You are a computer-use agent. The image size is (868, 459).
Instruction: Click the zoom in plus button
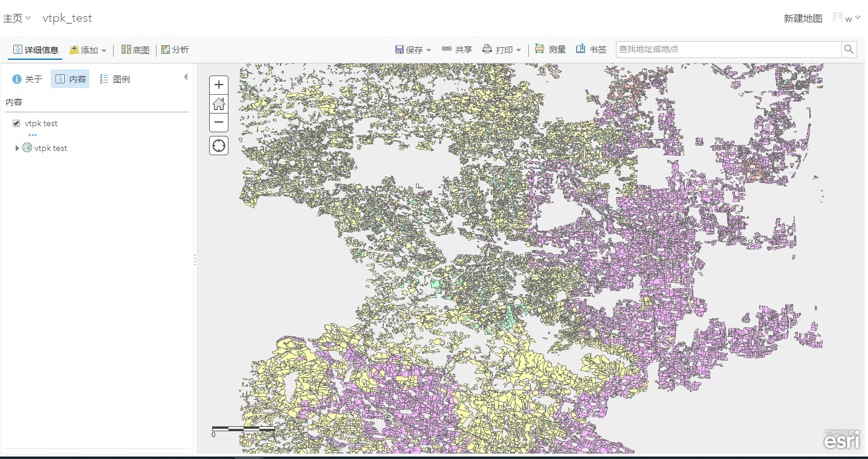[219, 85]
